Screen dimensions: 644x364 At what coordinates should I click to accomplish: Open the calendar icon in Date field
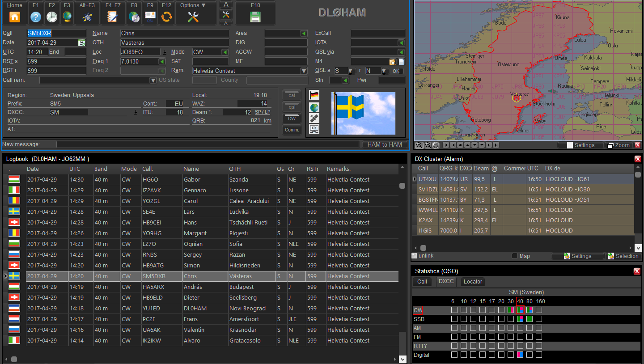(x=81, y=42)
